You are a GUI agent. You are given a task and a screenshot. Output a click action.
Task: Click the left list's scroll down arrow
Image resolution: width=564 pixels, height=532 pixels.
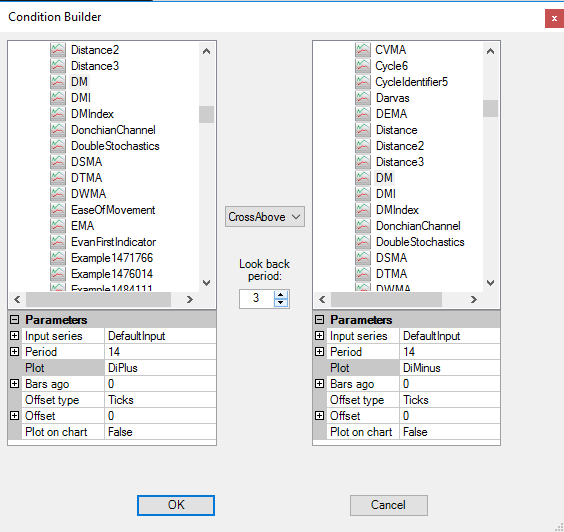pyautogui.click(x=206, y=283)
